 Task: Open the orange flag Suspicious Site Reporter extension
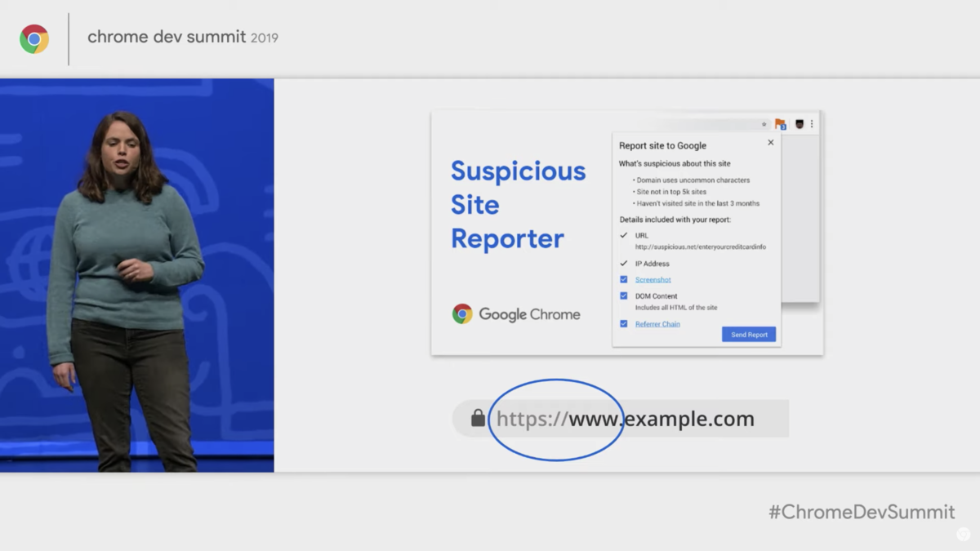pos(780,124)
